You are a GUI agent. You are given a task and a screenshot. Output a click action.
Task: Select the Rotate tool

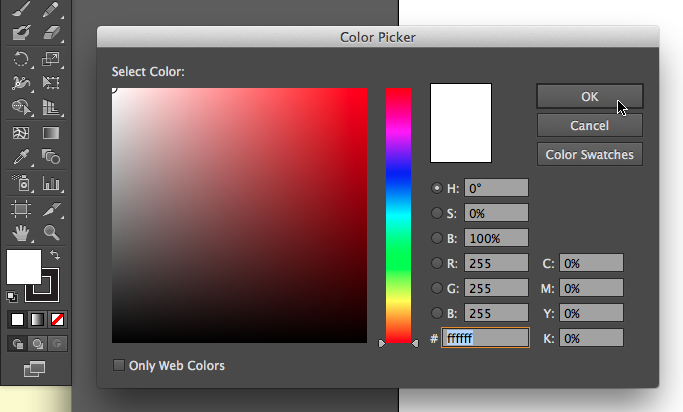coord(20,59)
